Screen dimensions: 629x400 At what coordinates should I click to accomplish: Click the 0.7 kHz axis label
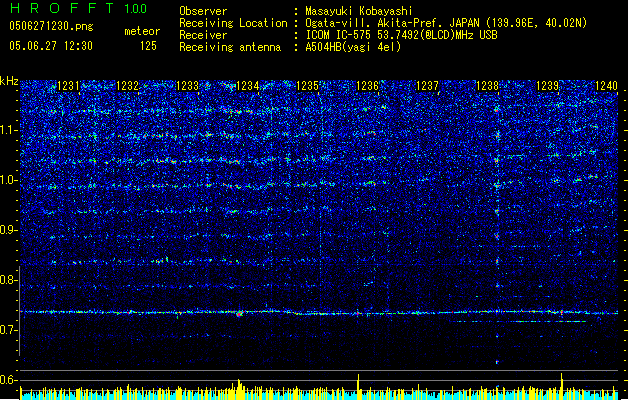coord(8,330)
